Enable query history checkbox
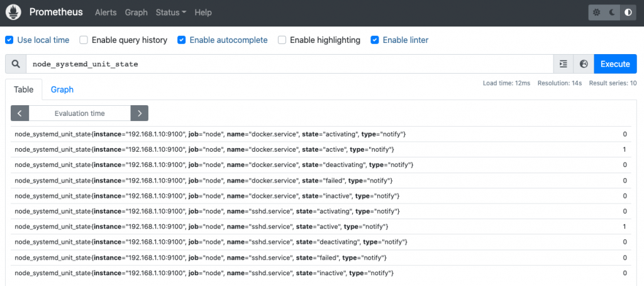The width and height of the screenshot is (644, 286). 84,40
